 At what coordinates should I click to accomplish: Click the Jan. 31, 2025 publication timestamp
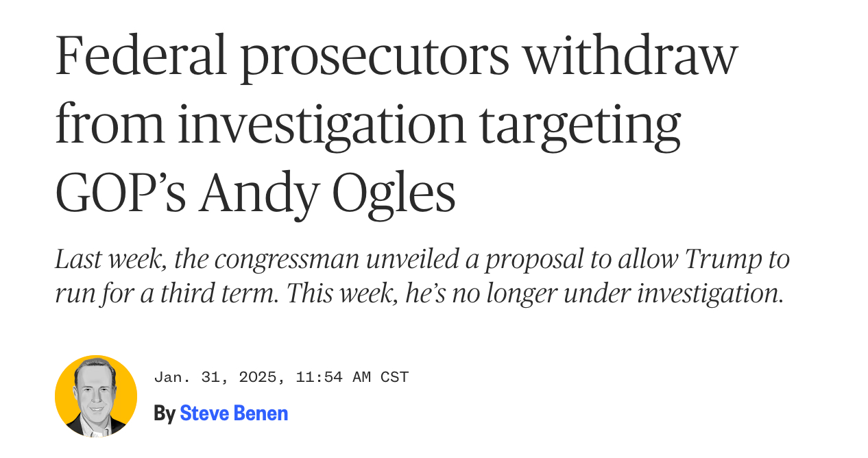pyautogui.click(x=281, y=377)
